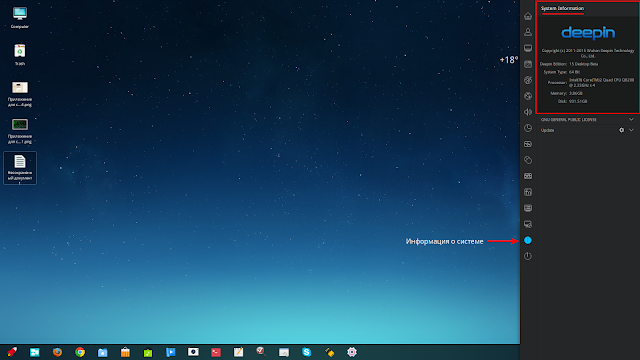Viewport: 640px width, 360px height.
Task: Open the blue folder file manager in dock
Action: (102, 352)
